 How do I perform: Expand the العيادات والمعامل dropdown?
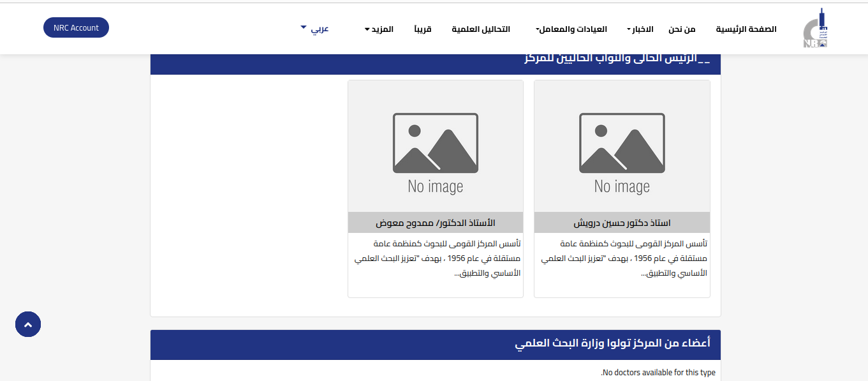(x=571, y=29)
